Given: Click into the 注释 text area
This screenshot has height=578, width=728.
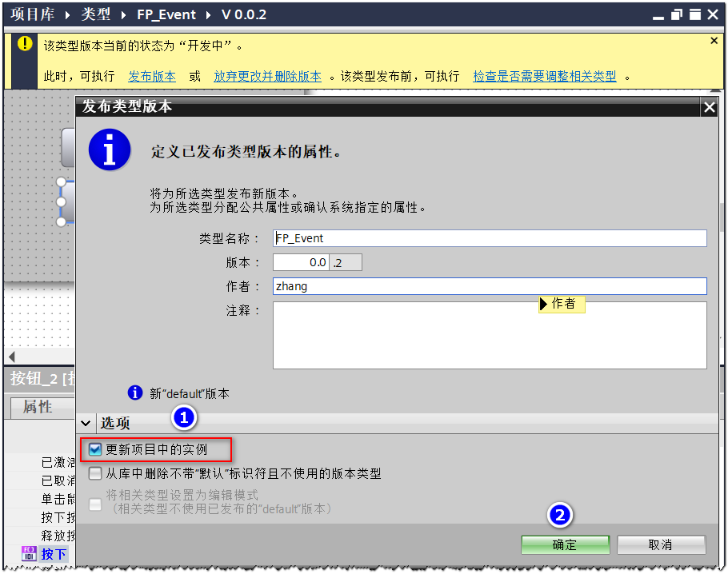Looking at the screenshot, I should point(489,335).
